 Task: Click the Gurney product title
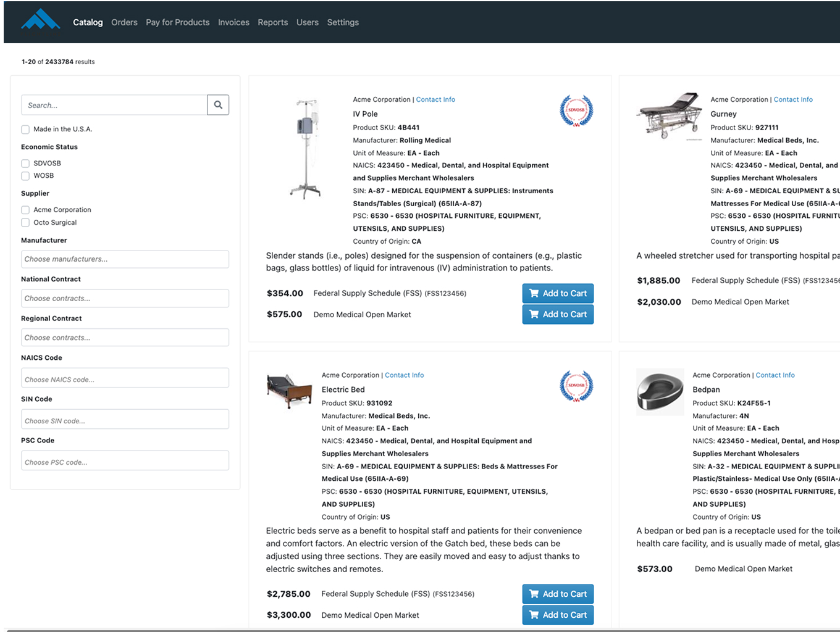click(723, 114)
